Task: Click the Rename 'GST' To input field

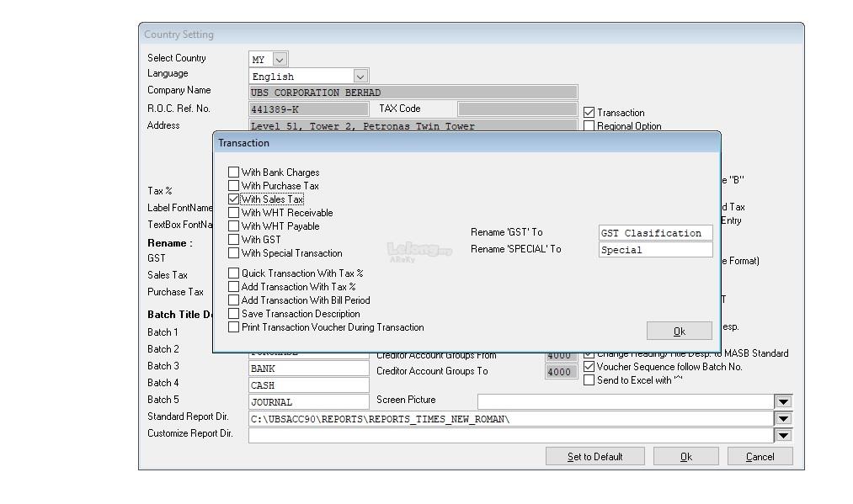Action: click(x=655, y=233)
